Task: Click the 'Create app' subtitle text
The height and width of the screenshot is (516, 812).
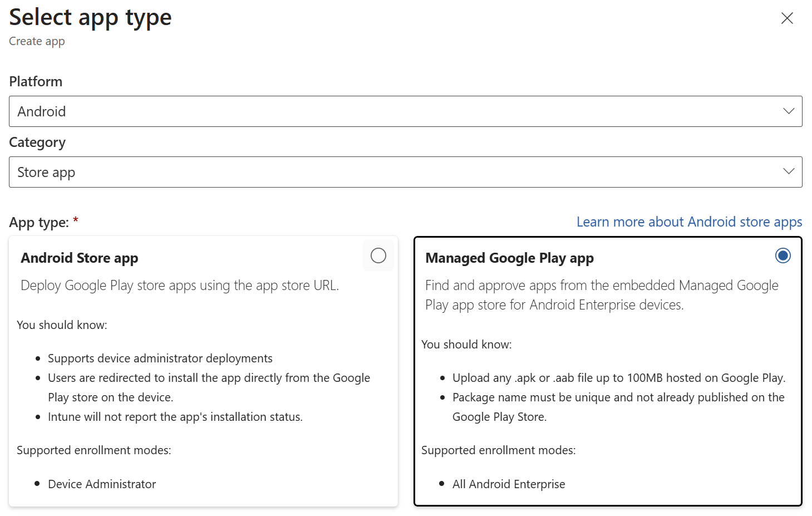Action: pos(37,42)
